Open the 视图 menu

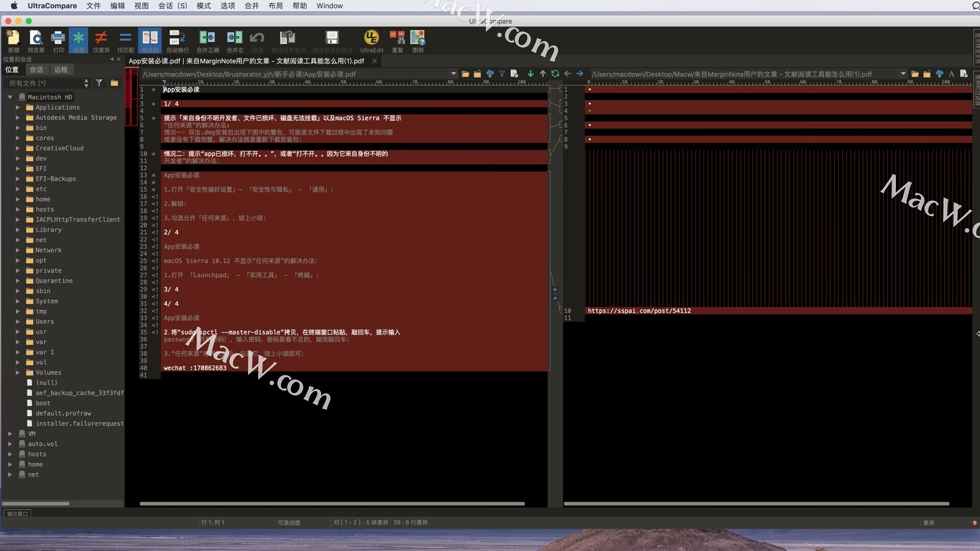point(141,6)
